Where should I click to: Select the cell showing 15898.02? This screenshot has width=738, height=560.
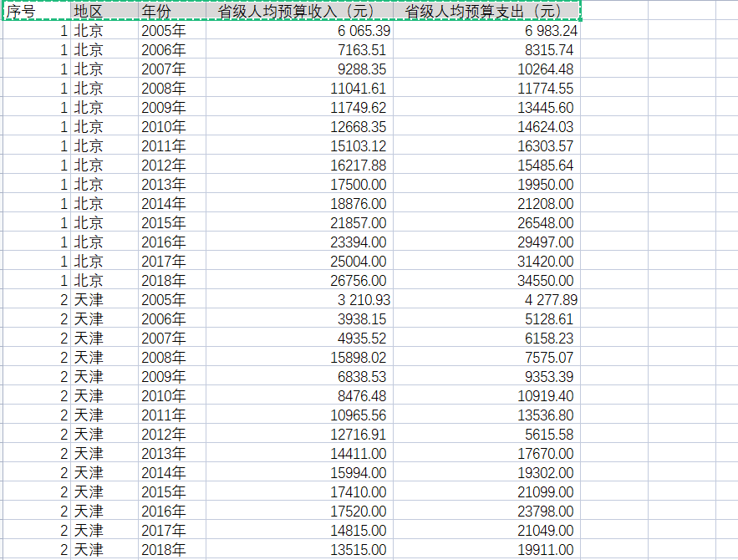(299, 357)
